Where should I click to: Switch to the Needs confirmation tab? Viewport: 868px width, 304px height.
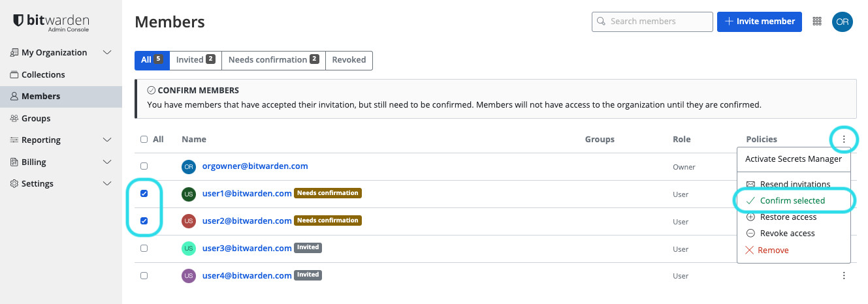[x=273, y=60]
